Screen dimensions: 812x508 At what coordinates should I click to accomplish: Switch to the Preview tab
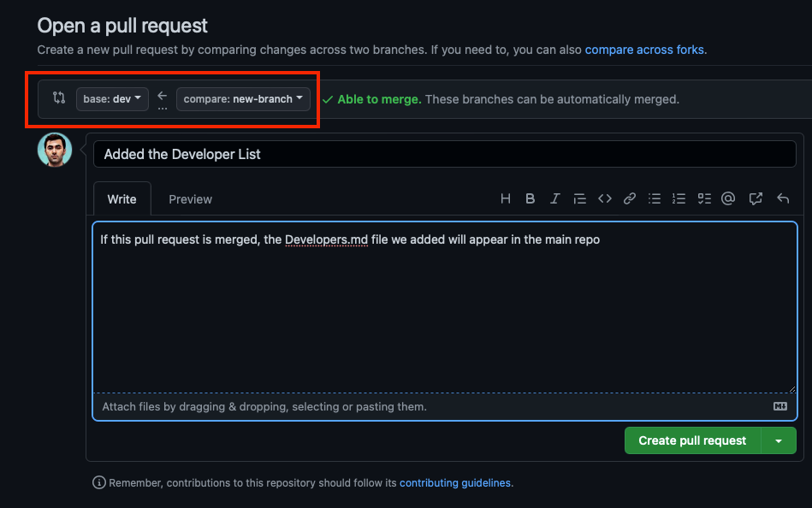[190, 199]
